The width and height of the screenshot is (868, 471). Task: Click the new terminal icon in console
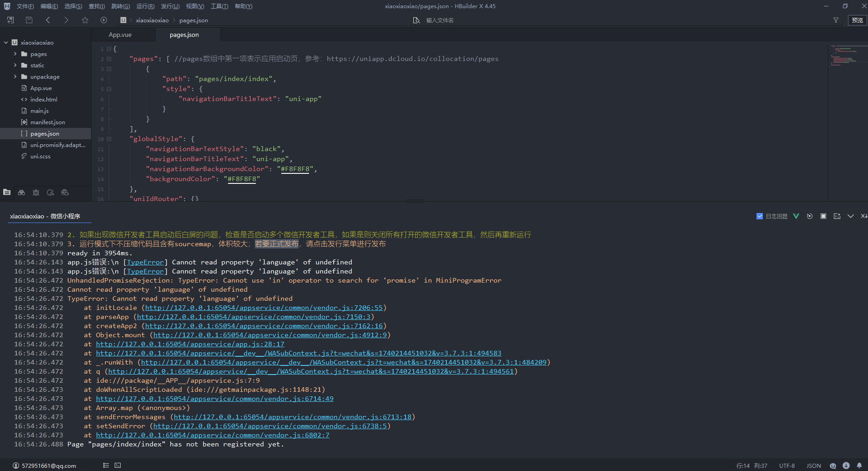(837, 216)
